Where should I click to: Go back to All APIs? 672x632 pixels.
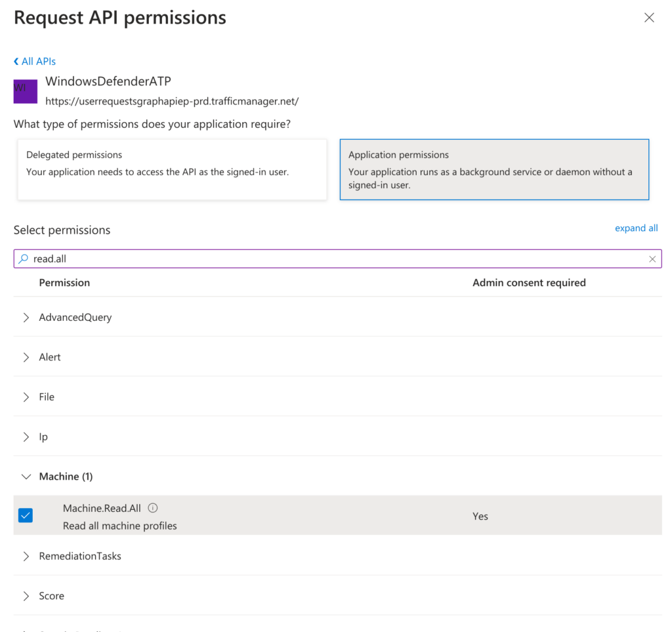pyautogui.click(x=35, y=61)
